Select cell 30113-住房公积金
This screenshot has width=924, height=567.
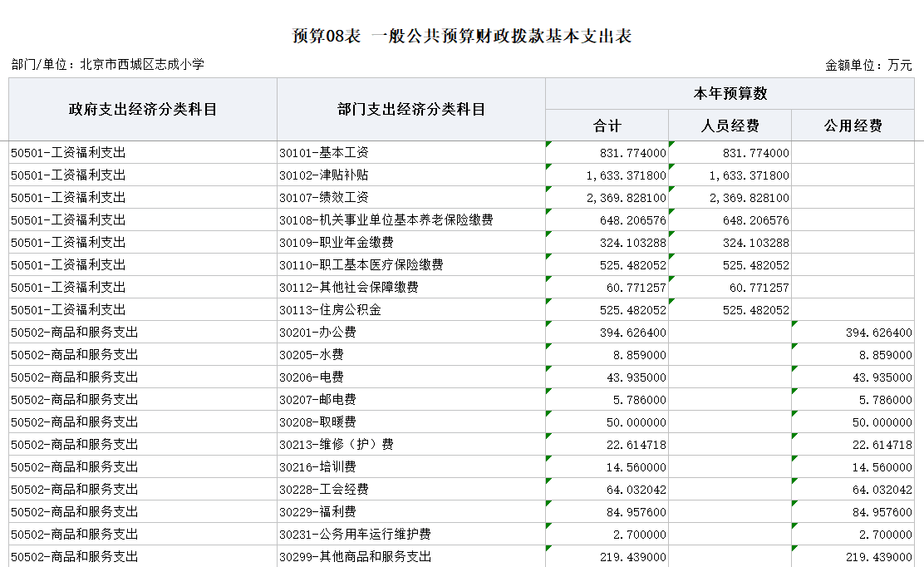pos(411,309)
